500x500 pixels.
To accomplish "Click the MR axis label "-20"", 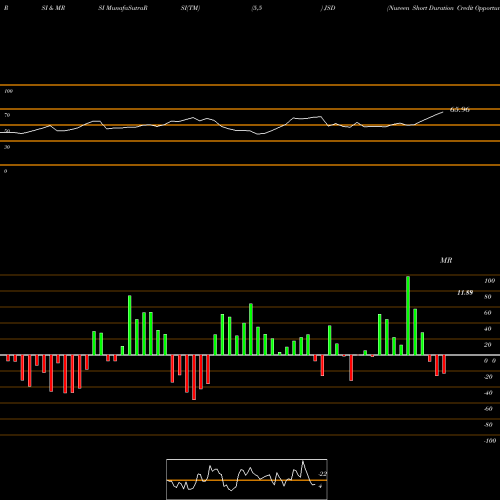I will [488, 377].
